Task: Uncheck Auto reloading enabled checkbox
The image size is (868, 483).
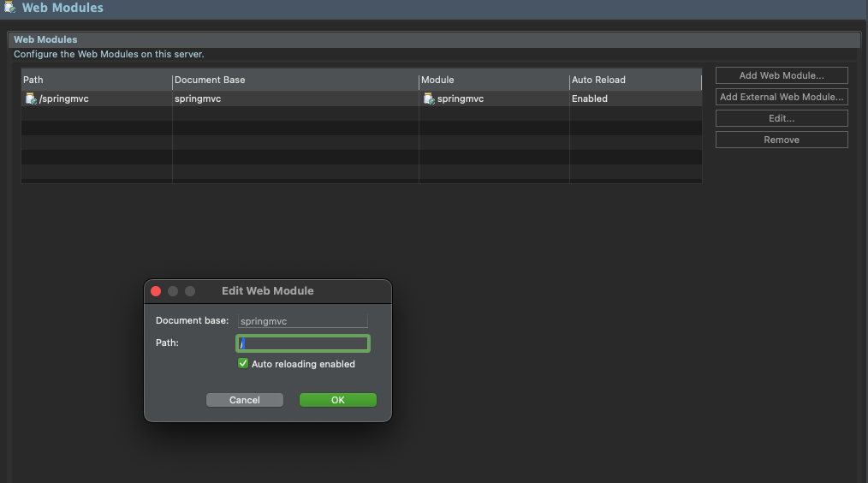Action: pyautogui.click(x=243, y=363)
